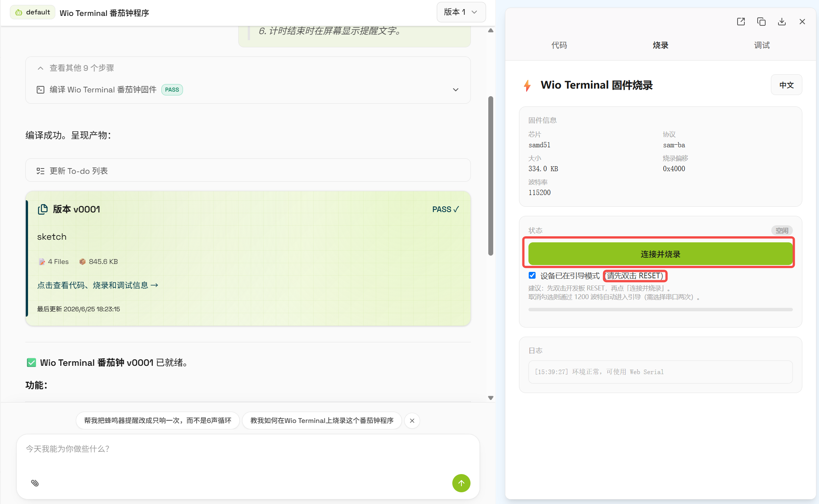819x504 pixels.
Task: Click the sketch name on version card
Action: (52, 237)
